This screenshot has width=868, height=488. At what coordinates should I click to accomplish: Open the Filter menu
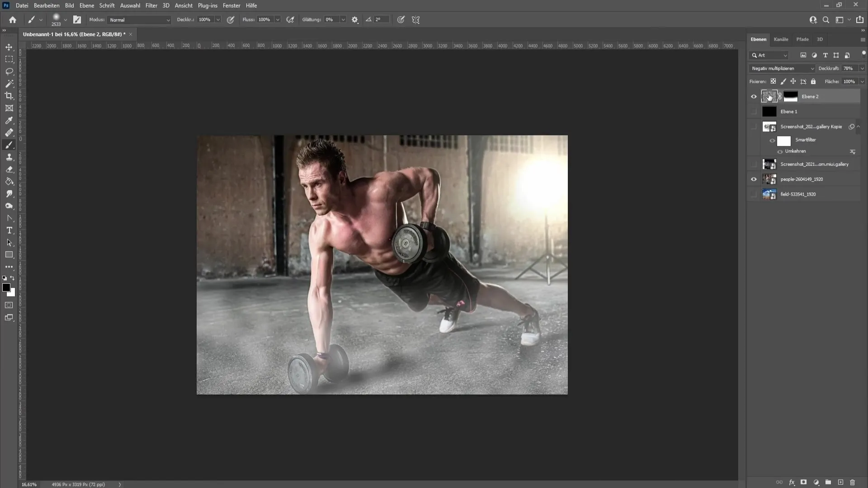[x=151, y=5]
